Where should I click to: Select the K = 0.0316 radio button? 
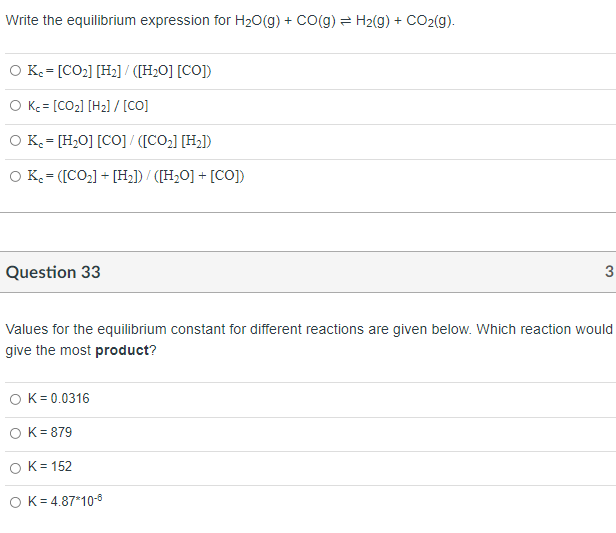point(15,399)
